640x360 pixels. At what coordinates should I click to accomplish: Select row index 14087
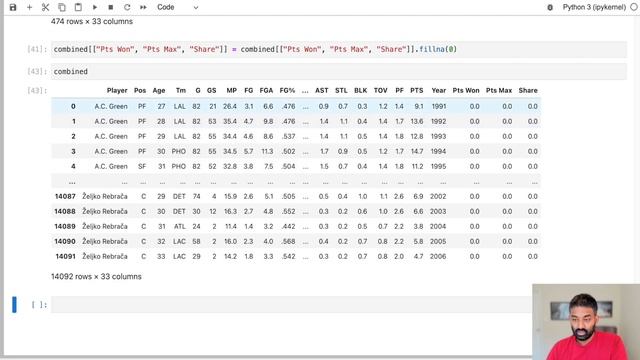tap(65, 196)
